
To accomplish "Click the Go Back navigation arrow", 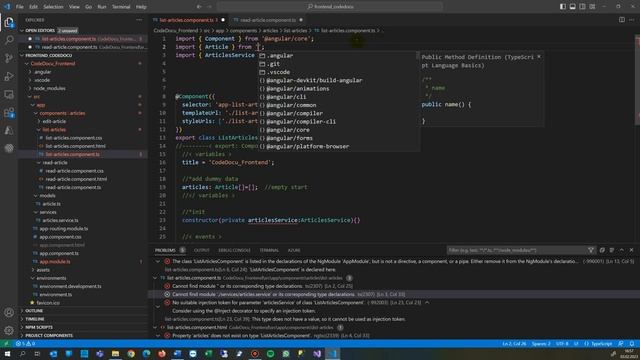I will point(199,7).
